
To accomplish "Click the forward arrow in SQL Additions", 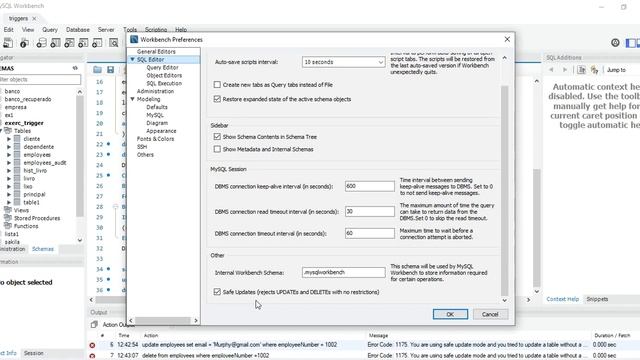I will (565, 70).
